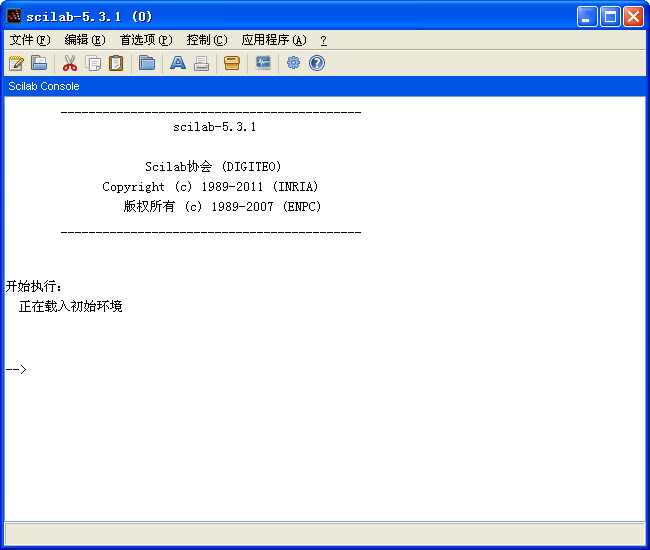Click the copy icon in toolbar
Screen dimensions: 650x550
tap(93, 63)
